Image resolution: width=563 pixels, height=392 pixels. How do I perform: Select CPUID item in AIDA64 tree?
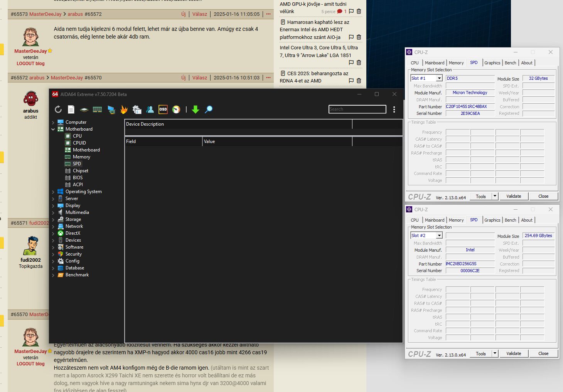(79, 143)
